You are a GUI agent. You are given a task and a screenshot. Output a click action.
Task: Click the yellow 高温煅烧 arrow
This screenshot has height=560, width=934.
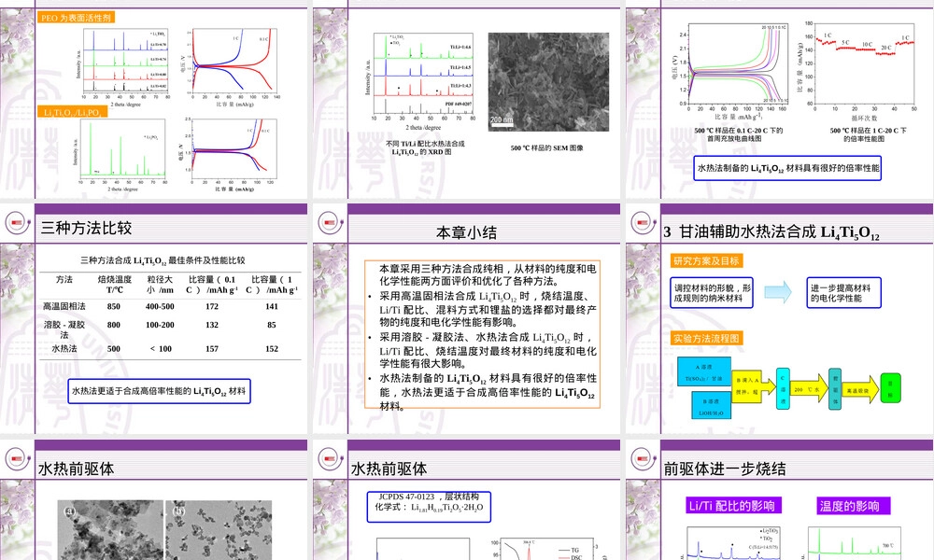pos(859,390)
